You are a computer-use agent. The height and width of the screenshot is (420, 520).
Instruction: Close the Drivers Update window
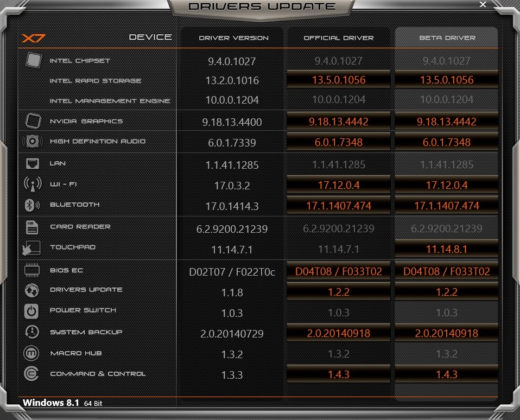click(x=483, y=4)
